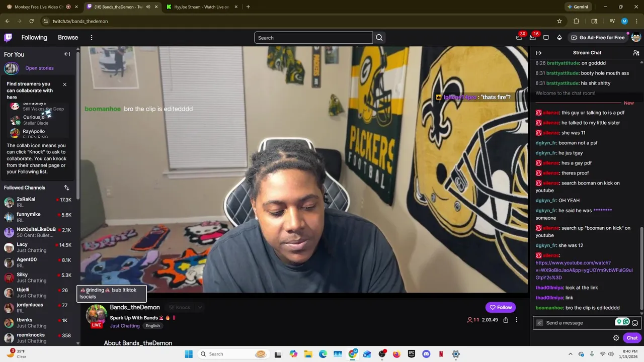Click the Bands_theDemon LIVE avatar
Image resolution: width=644 pixels, height=362 pixels.
tap(96, 316)
